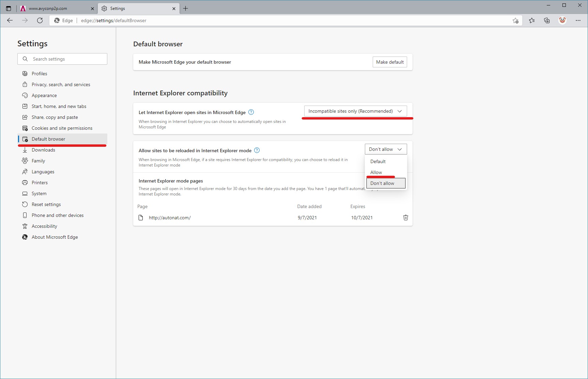The height and width of the screenshot is (379, 588).
Task: Click the Page column header
Action: (142, 206)
